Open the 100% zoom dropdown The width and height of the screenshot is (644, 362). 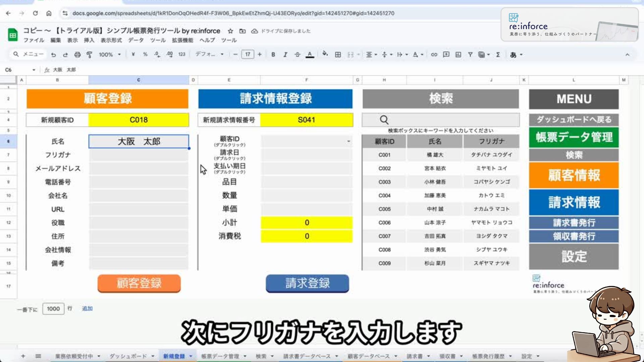109,55
